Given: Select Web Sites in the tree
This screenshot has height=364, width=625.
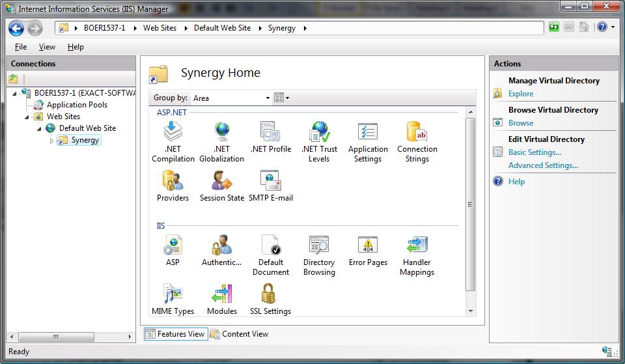Looking at the screenshot, I should coord(63,117).
